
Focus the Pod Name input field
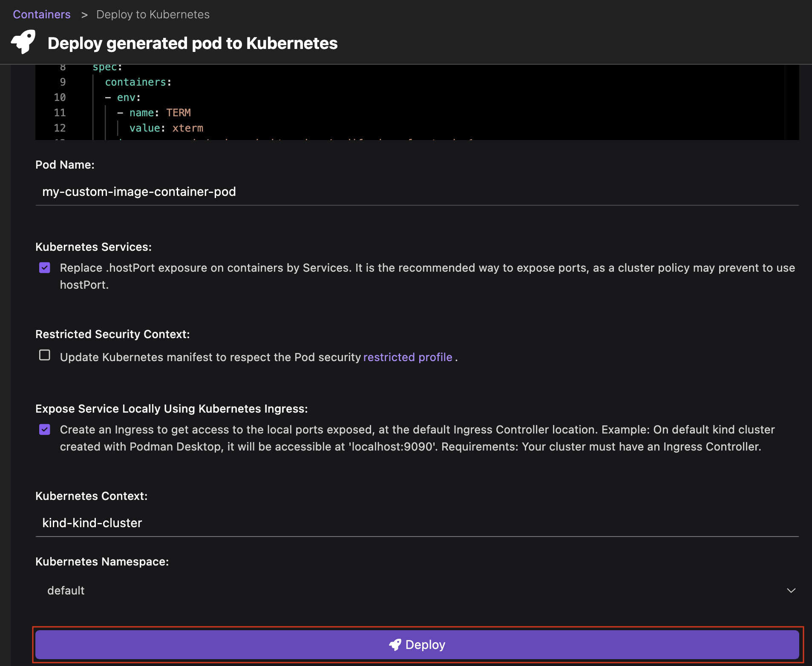[x=417, y=192]
